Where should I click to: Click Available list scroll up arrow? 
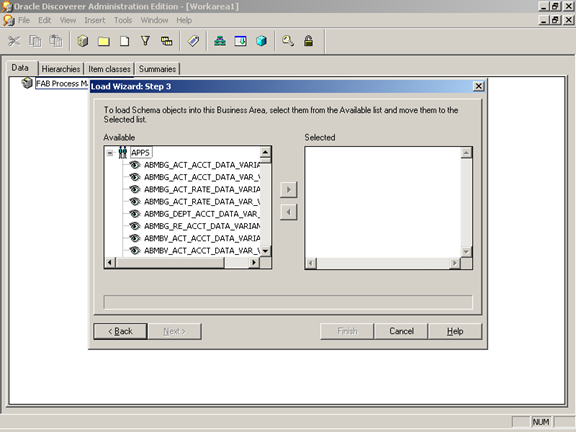click(265, 152)
